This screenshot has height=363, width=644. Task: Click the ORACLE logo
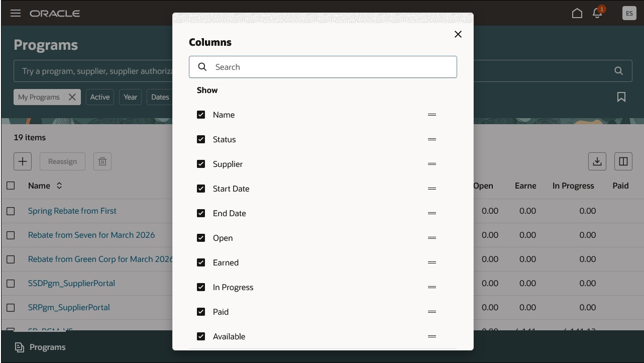tap(55, 13)
